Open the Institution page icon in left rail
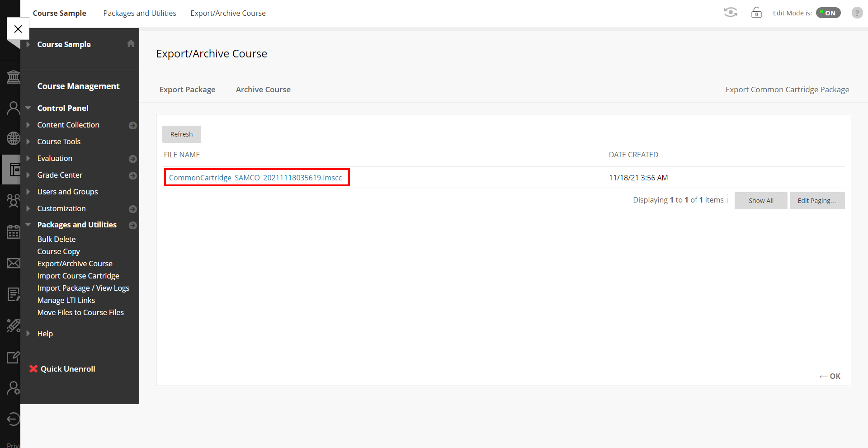 13,77
